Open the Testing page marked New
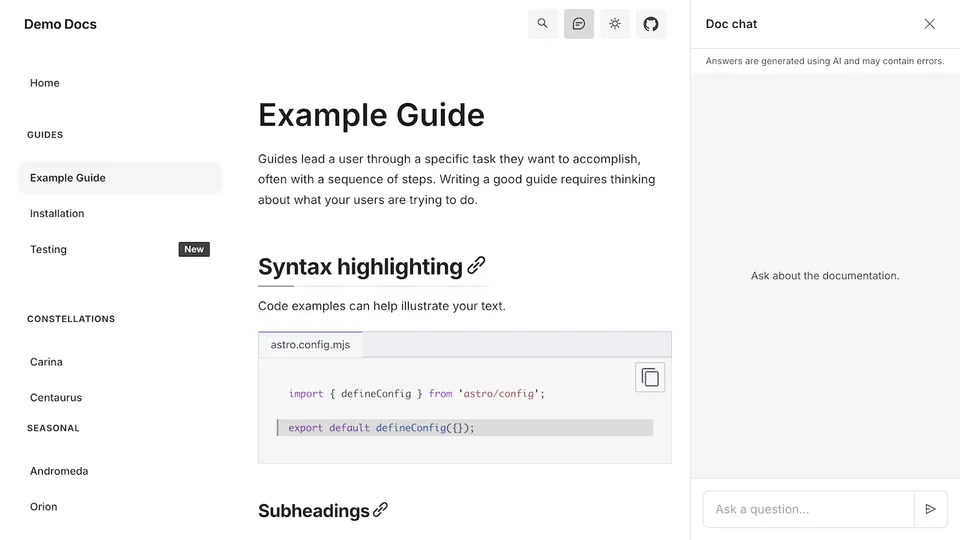960x540 pixels. pos(49,250)
